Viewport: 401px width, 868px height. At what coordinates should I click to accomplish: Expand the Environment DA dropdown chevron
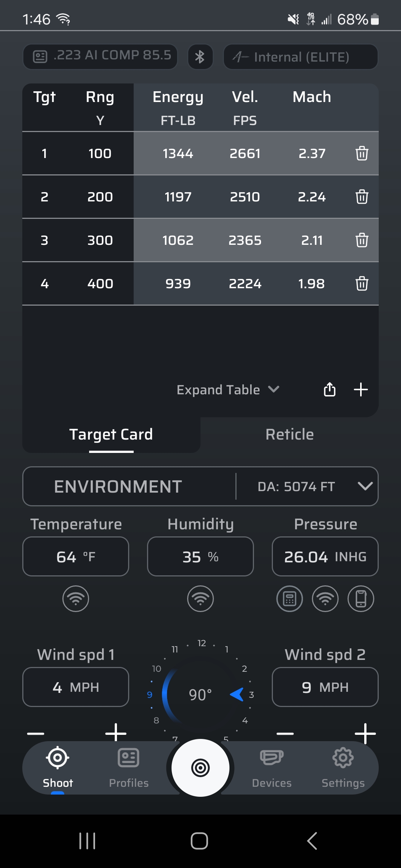365,486
